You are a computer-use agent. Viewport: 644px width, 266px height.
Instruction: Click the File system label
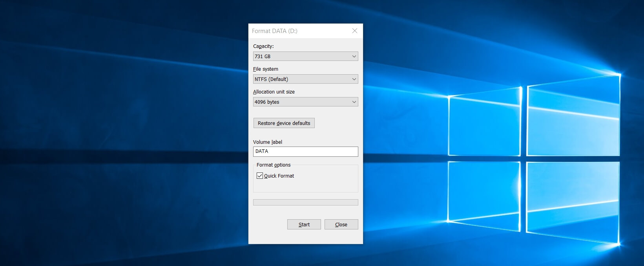pos(266,69)
